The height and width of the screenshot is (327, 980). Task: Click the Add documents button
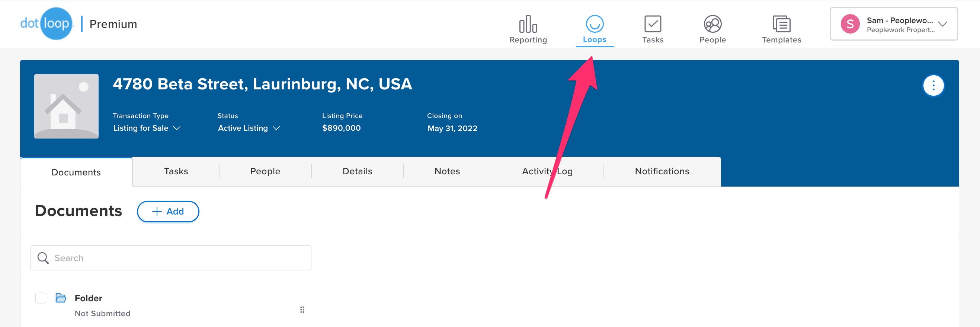pyautogui.click(x=168, y=211)
